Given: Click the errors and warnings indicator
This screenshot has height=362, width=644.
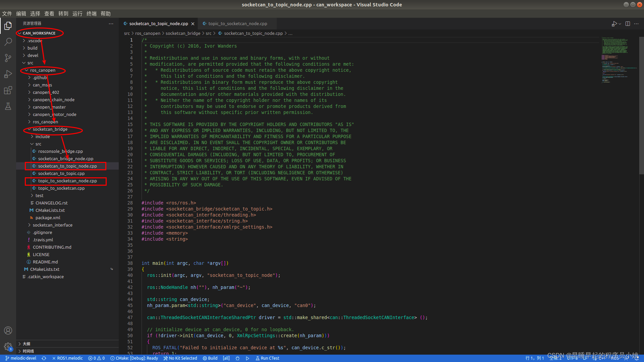Looking at the screenshot, I should (96, 358).
